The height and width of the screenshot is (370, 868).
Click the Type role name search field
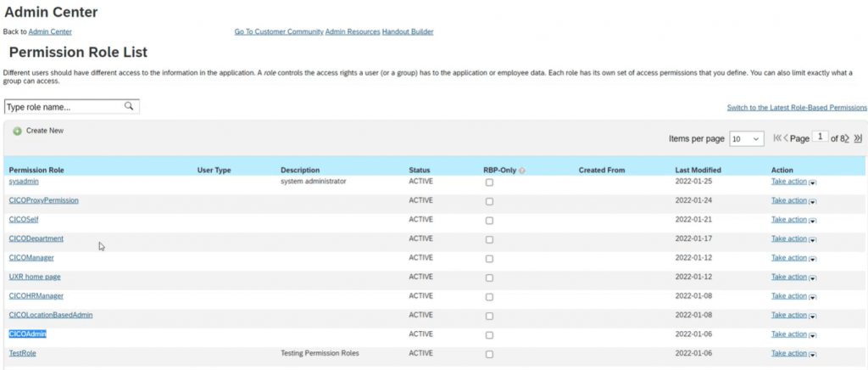click(72, 107)
